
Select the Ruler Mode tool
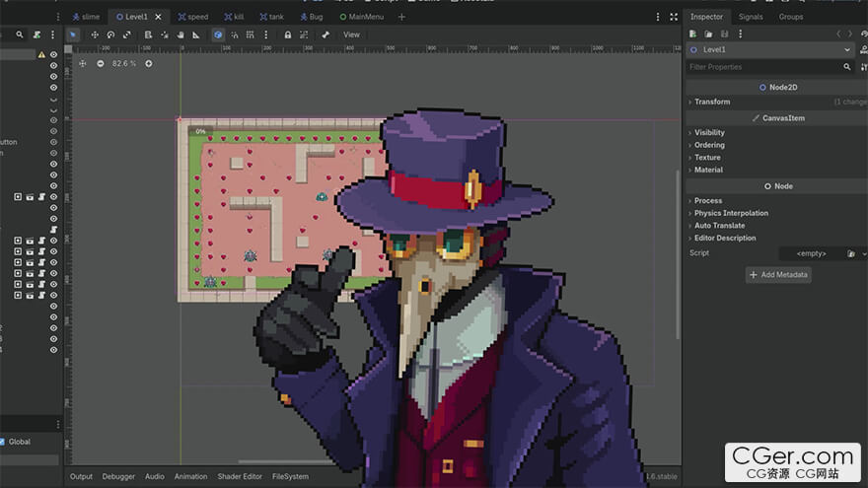pos(196,35)
